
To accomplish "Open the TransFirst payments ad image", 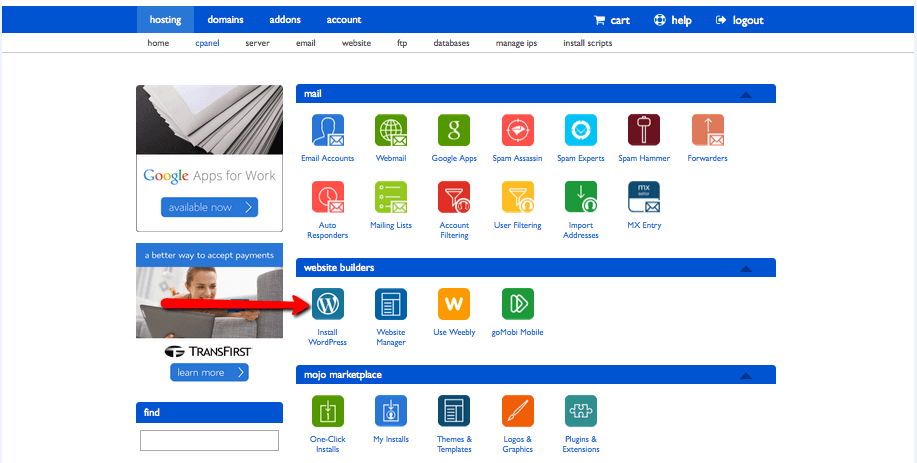I will point(209,302).
